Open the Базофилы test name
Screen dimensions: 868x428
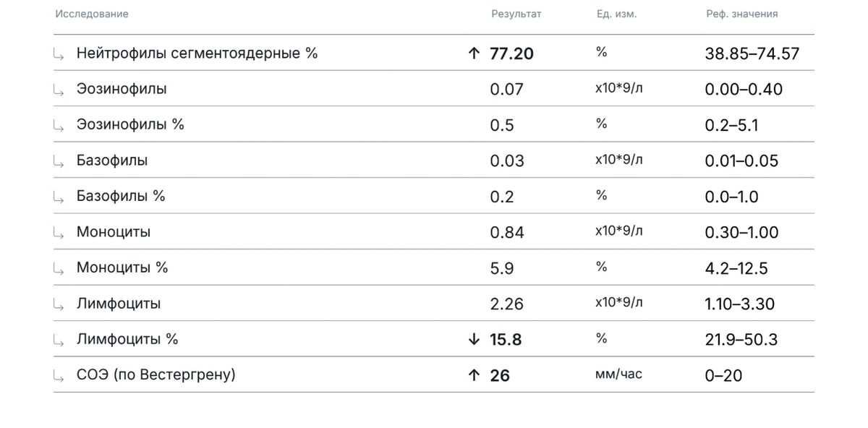(x=112, y=160)
